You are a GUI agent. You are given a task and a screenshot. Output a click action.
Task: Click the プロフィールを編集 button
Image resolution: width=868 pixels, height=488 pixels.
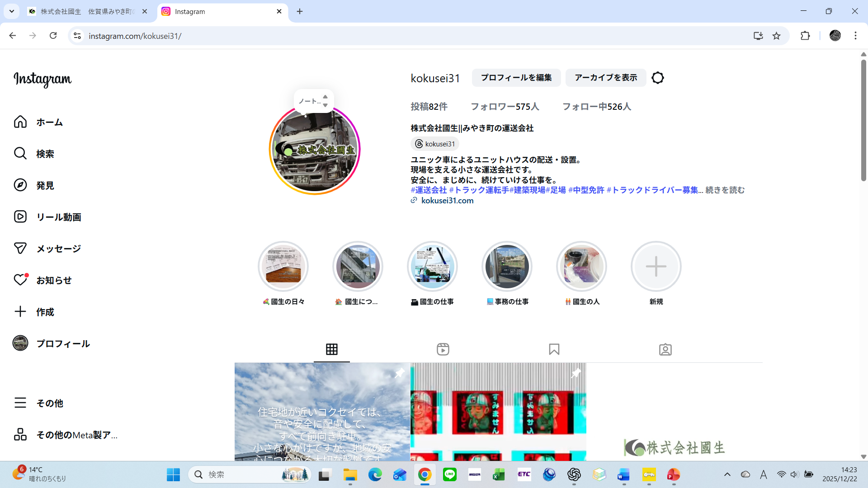(x=516, y=78)
